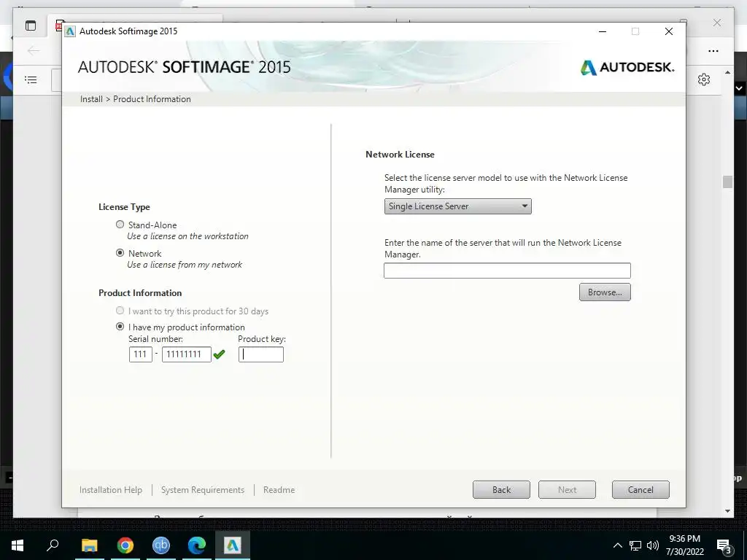Open the notification center icon
The width and height of the screenshot is (747, 560).
(724, 546)
